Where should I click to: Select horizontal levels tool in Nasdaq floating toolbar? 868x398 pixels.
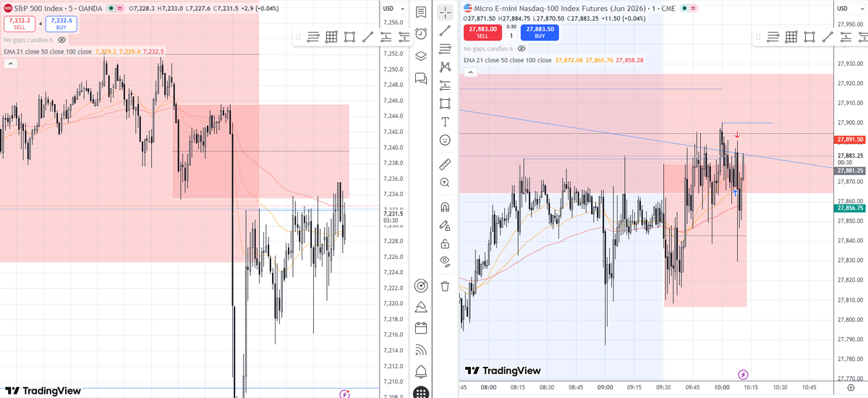click(x=773, y=37)
